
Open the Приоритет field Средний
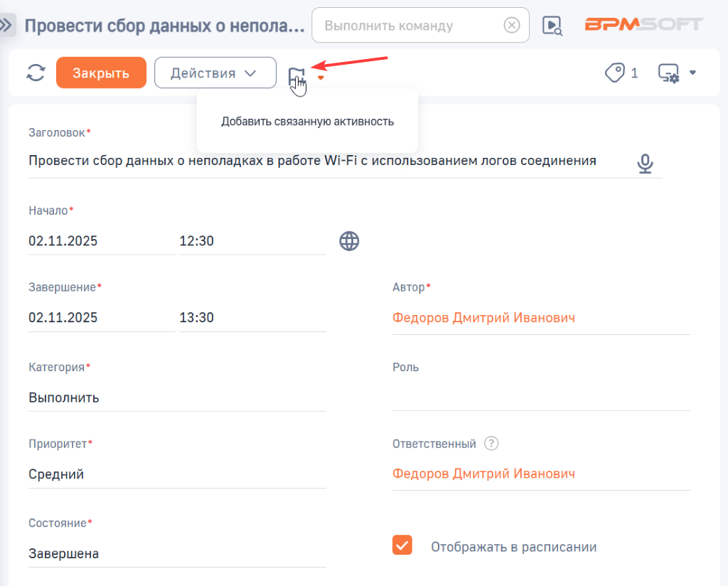tap(177, 474)
